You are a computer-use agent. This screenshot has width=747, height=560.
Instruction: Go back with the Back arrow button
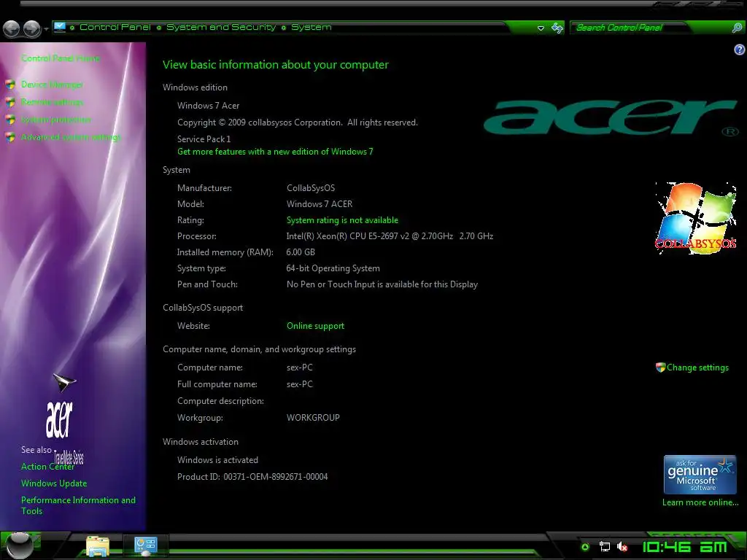12,28
